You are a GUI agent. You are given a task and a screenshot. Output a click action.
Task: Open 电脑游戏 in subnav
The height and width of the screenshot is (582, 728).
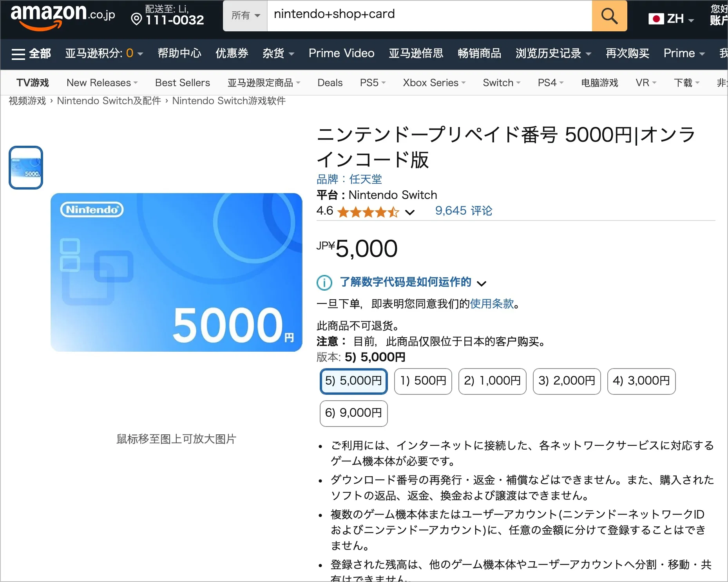click(x=599, y=83)
